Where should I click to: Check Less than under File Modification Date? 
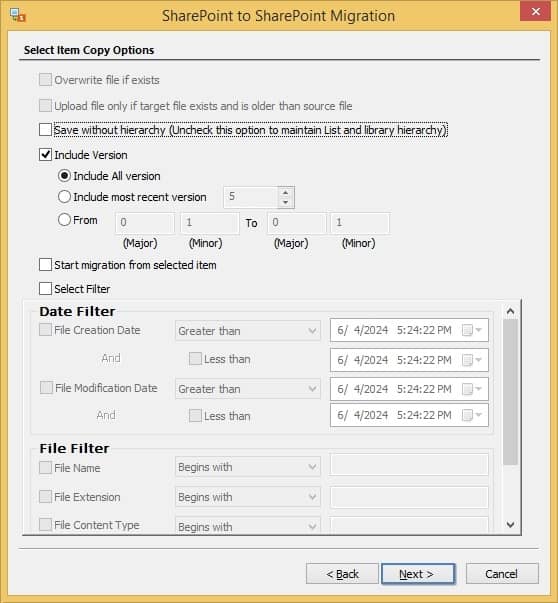195,416
